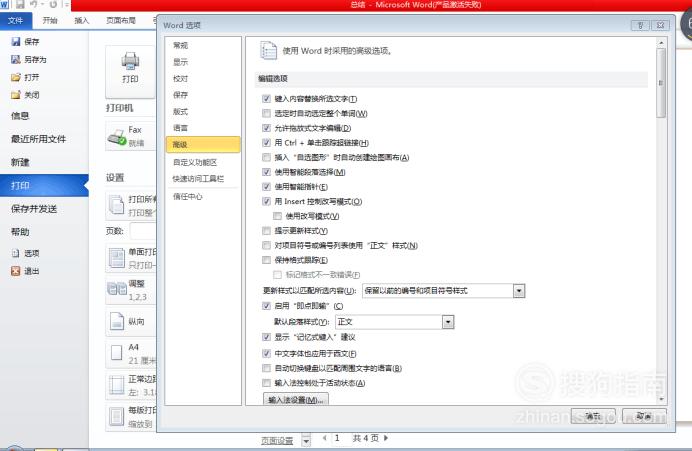
Task: Toggle 用 Ctrl + 单击跟踪超链接(H)
Action: coord(266,143)
